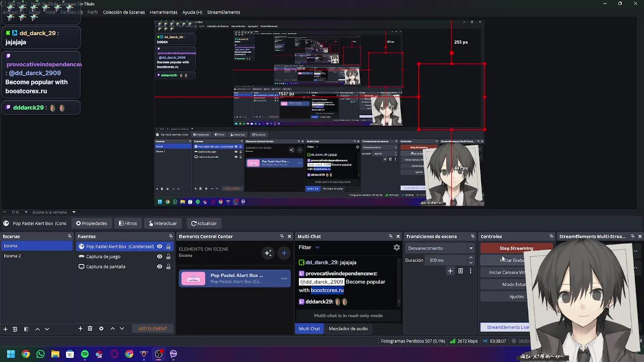
Task: Open Filtros for the selected source
Action: (x=128, y=223)
